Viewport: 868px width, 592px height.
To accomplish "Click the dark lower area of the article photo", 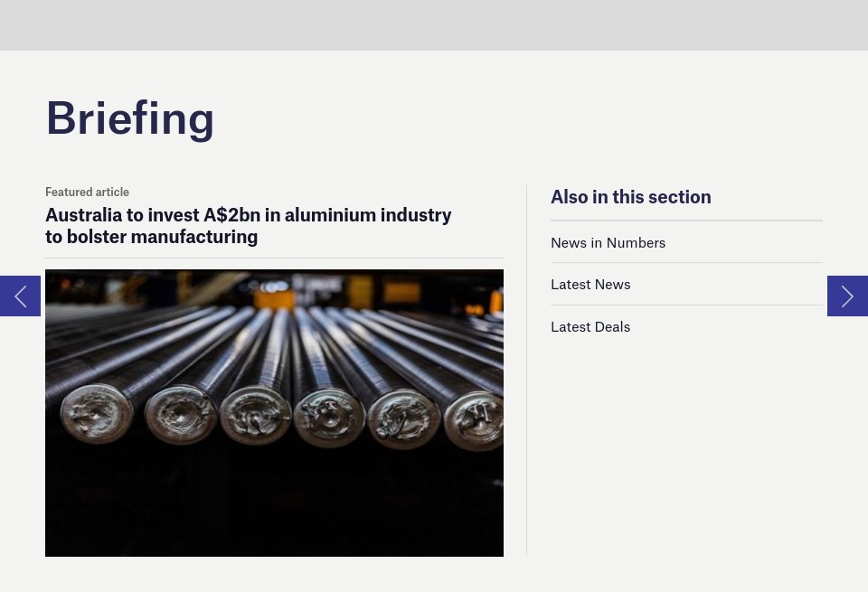I will pos(274,503).
